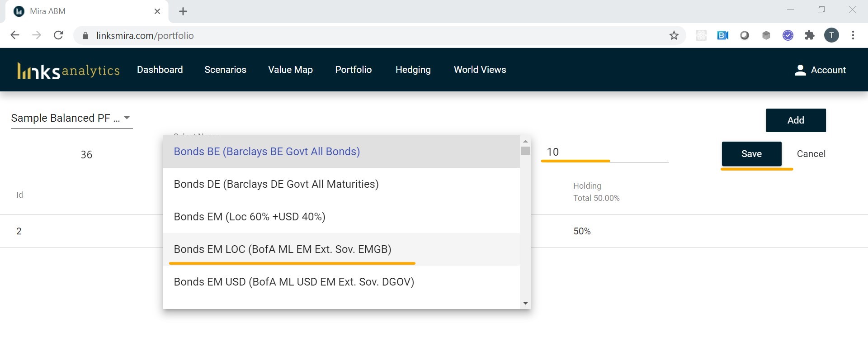This screenshot has width=868, height=357.
Task: Open the faded leftmost extension icon
Action: pos(701,35)
